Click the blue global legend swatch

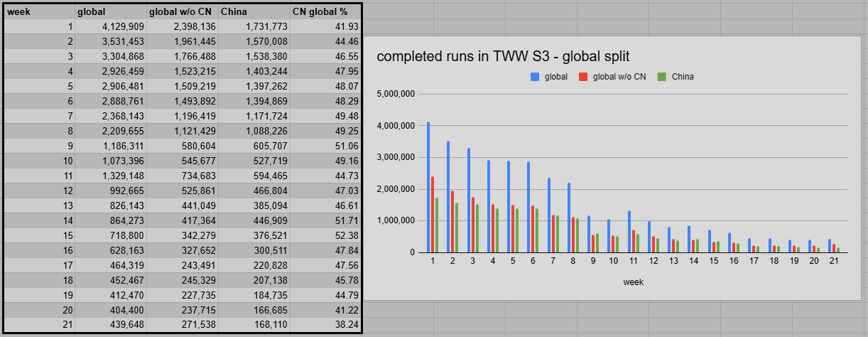(535, 77)
